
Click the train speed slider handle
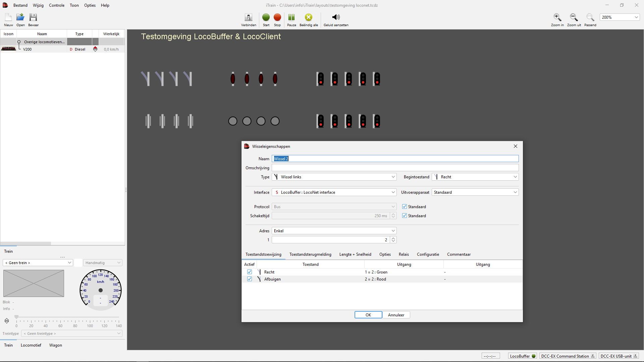coord(16,317)
